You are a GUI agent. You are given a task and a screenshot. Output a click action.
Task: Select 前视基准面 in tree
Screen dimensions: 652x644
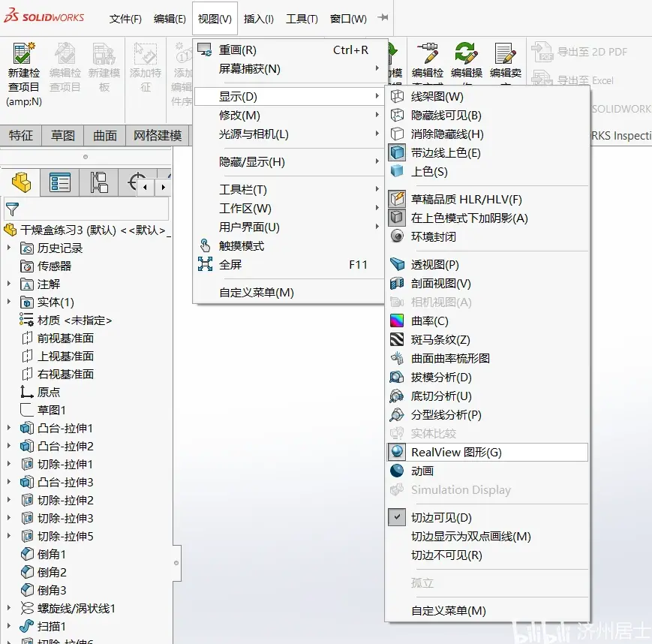coord(57,339)
